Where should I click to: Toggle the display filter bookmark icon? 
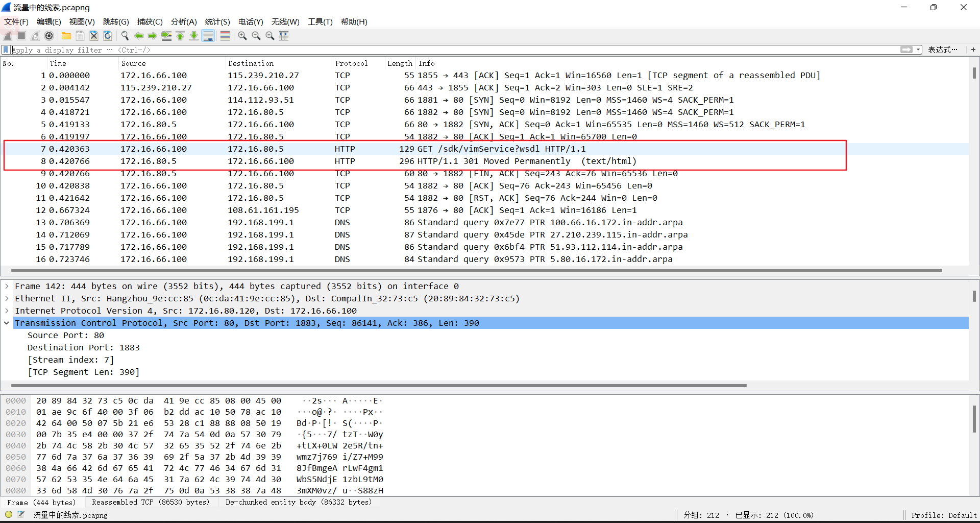coord(5,50)
